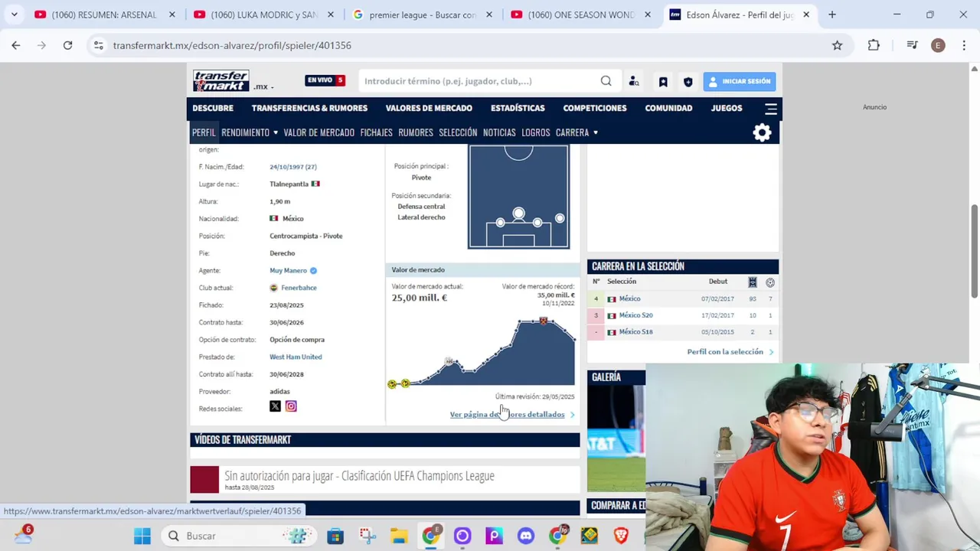Open the West Ham United link
The height and width of the screenshot is (551, 980).
pos(296,357)
